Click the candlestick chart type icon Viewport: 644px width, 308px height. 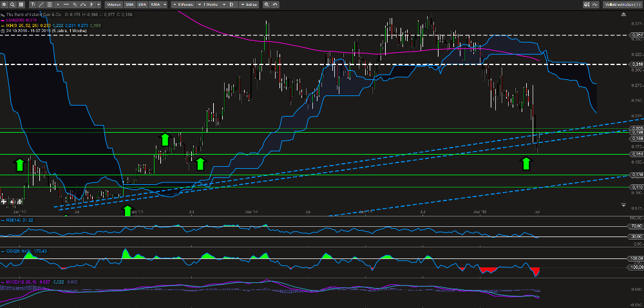tap(232, 5)
